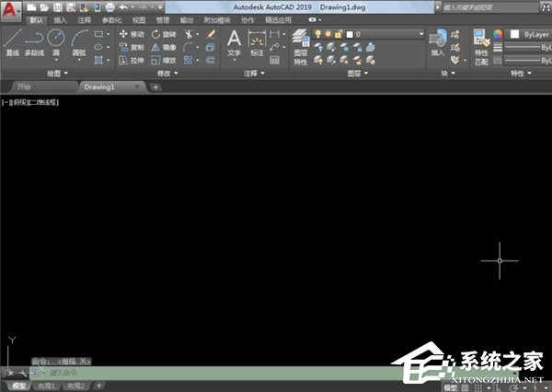
Task: Open the View (视图) ribbon tab
Action: [x=139, y=20]
